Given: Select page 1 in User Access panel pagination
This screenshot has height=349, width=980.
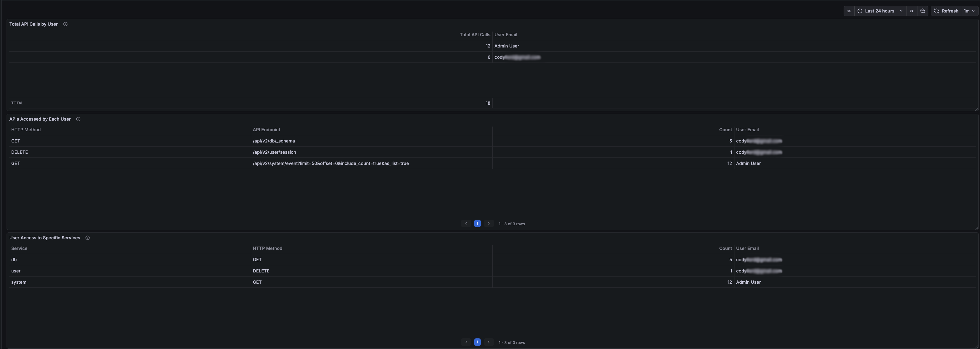Looking at the screenshot, I should click(477, 342).
